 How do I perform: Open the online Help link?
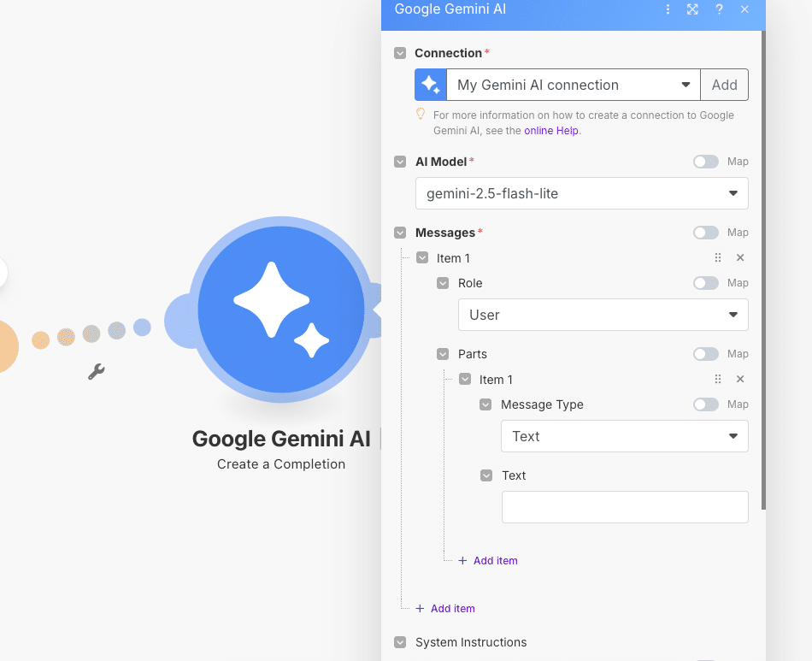551,131
